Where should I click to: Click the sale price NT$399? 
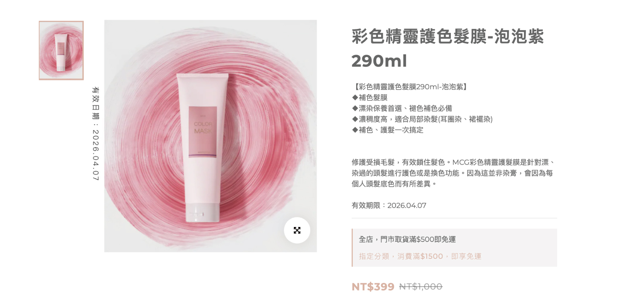(x=373, y=287)
